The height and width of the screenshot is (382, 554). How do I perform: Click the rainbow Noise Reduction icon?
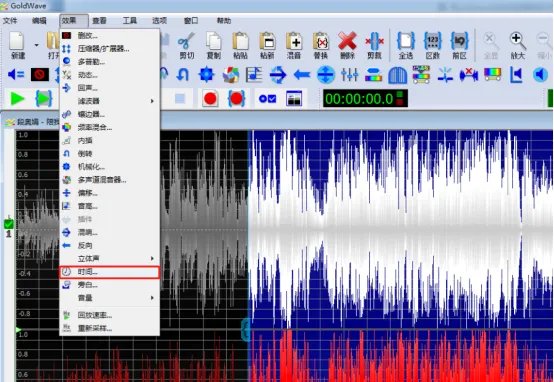click(493, 74)
